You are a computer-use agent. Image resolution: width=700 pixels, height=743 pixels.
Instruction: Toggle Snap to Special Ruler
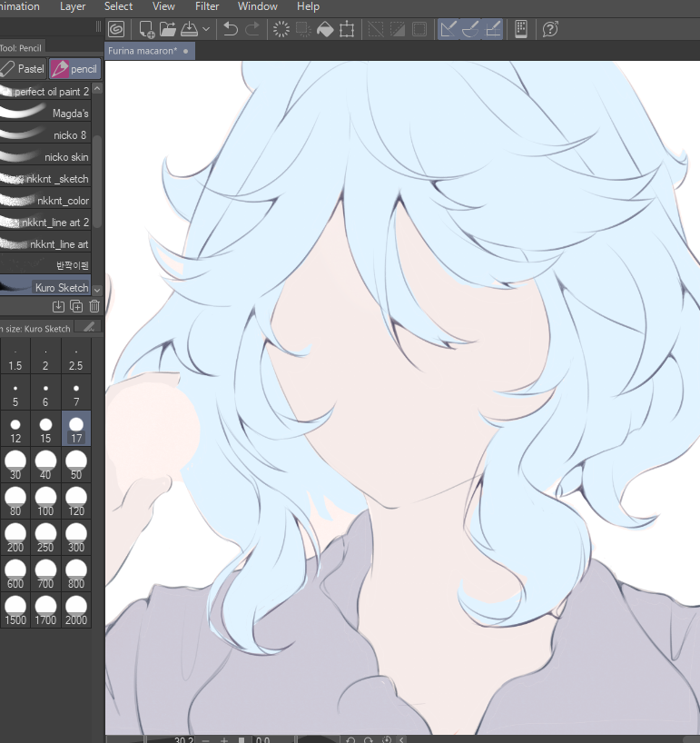(x=470, y=29)
